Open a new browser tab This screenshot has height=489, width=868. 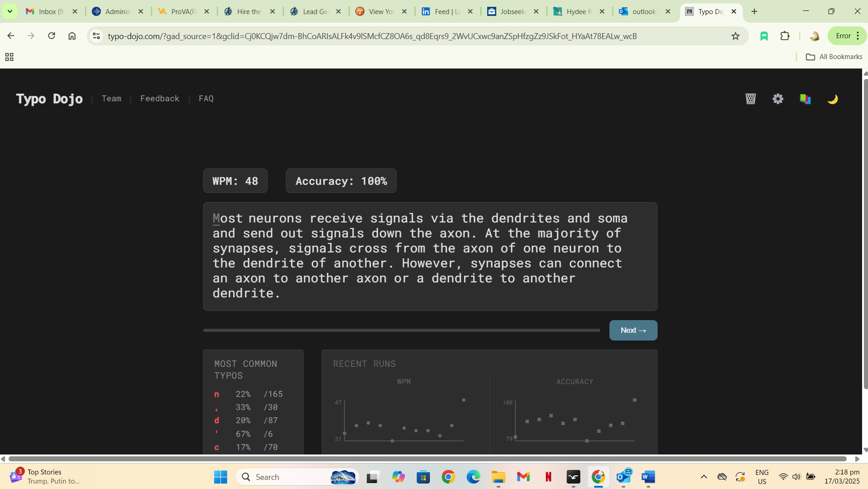(754, 11)
